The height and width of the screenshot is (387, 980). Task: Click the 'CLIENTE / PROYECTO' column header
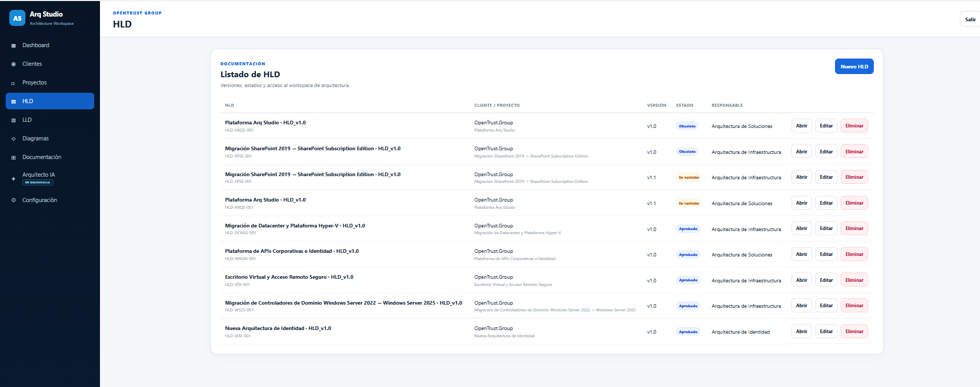click(x=497, y=105)
